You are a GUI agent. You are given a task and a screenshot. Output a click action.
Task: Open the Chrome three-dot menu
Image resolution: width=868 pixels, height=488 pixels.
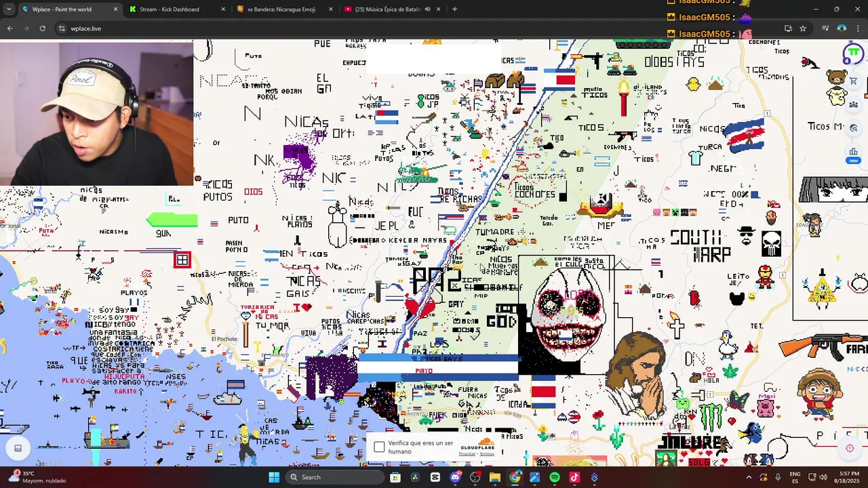(x=858, y=28)
